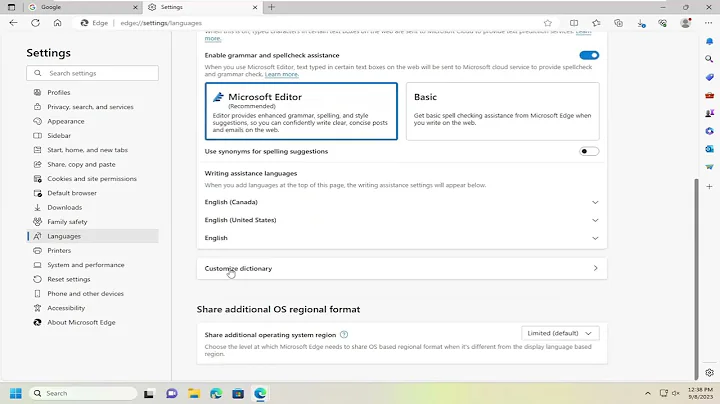Open Downloads settings section
This screenshot has width=720, height=404.
pyautogui.click(x=93, y=207)
